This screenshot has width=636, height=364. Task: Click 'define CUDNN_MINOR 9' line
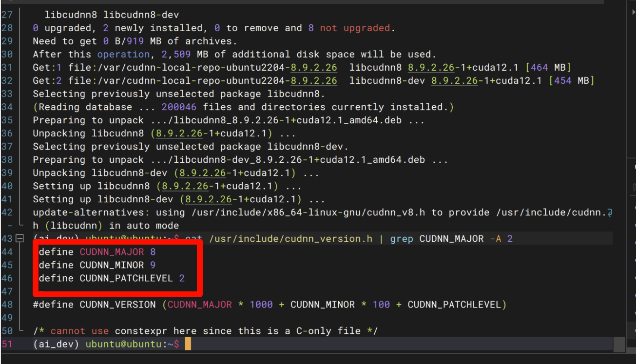[97, 265]
